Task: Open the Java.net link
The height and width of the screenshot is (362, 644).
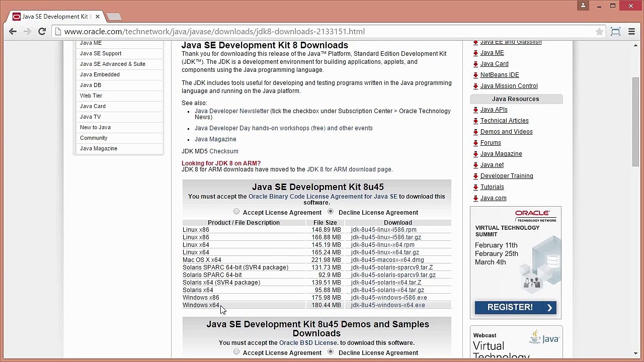Action: [x=492, y=165]
